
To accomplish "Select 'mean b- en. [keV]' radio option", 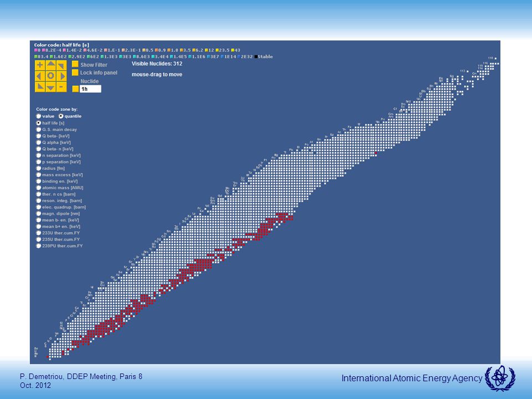I will point(39,220).
